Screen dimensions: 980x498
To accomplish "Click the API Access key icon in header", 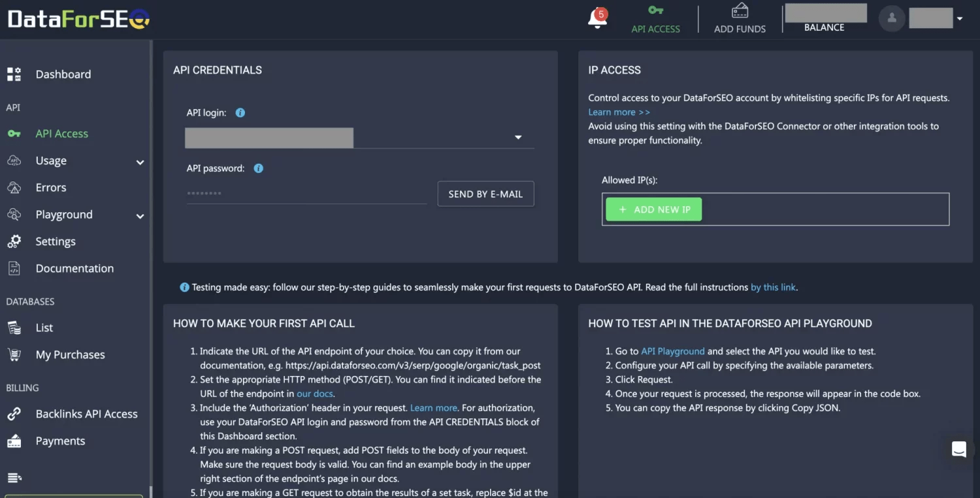I will (655, 10).
